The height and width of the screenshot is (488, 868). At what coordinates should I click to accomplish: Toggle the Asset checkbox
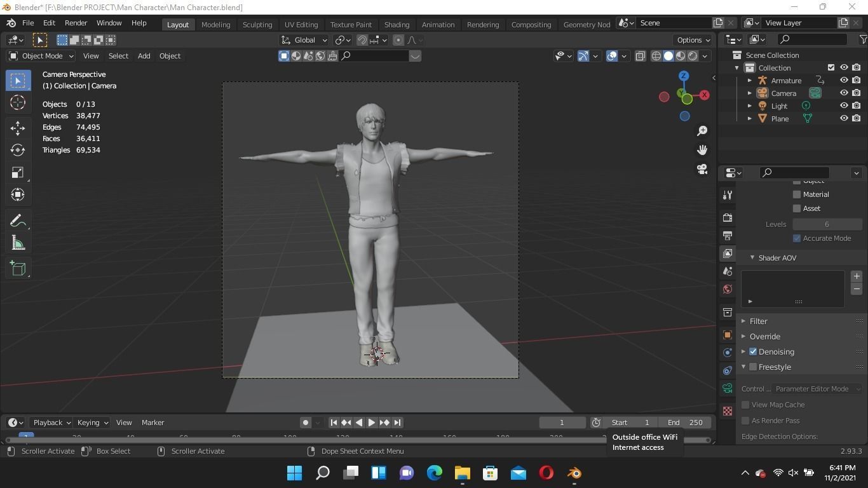[797, 208]
